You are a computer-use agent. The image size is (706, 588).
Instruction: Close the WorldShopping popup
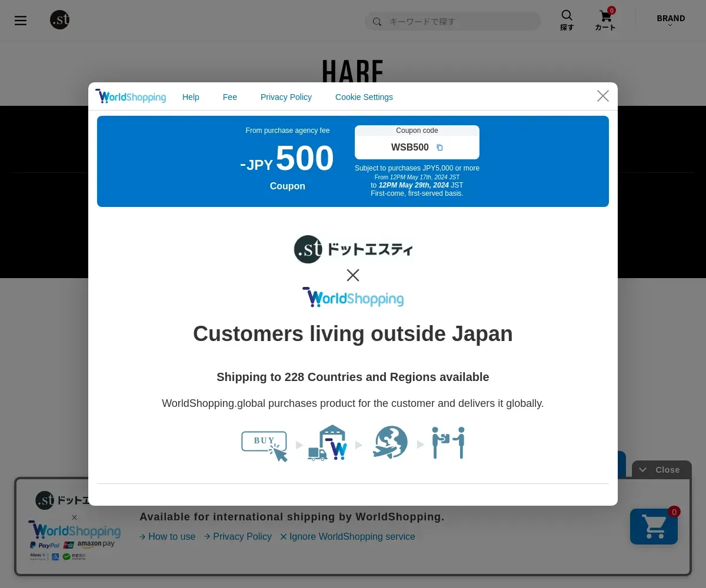[x=603, y=96]
